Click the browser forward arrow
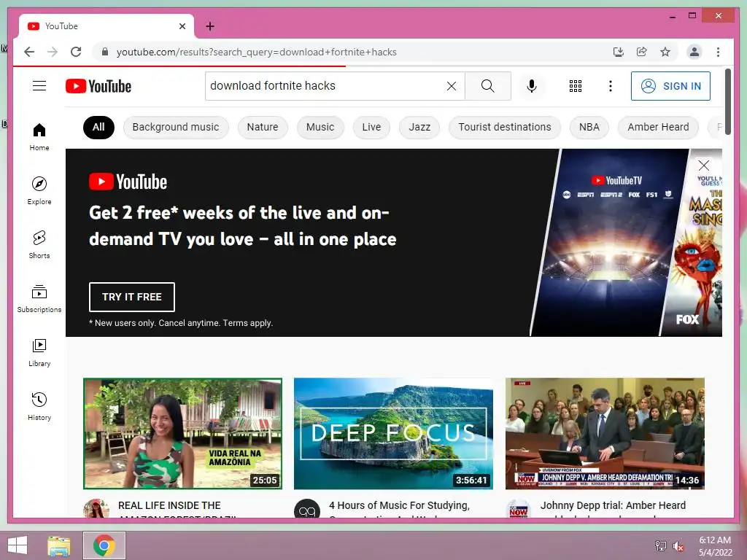This screenshot has height=560, width=747. pos(53,52)
